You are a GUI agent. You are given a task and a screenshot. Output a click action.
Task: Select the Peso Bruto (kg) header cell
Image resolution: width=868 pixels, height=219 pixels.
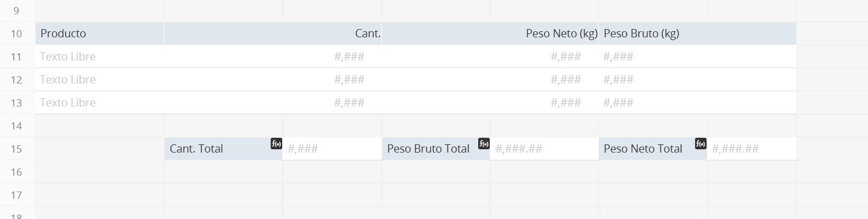pyautogui.click(x=697, y=33)
